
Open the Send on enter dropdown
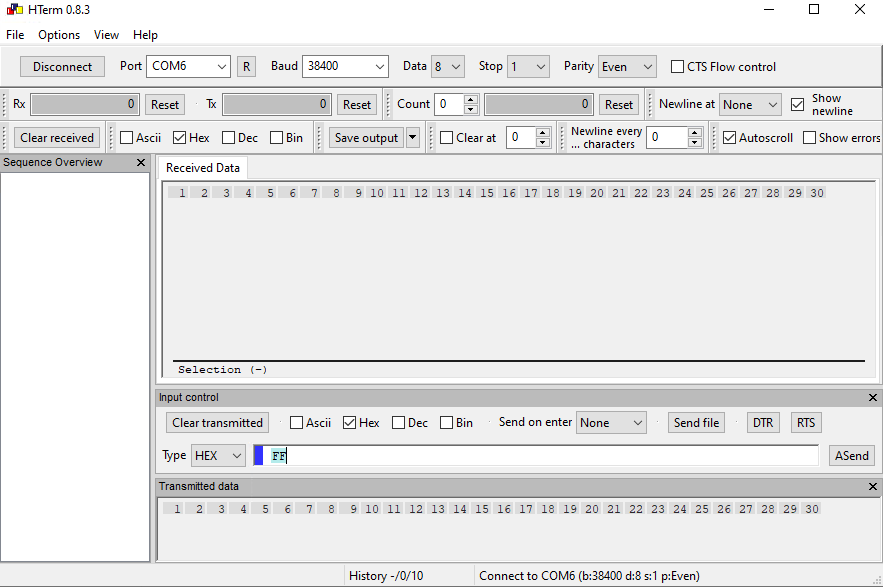[x=611, y=423]
